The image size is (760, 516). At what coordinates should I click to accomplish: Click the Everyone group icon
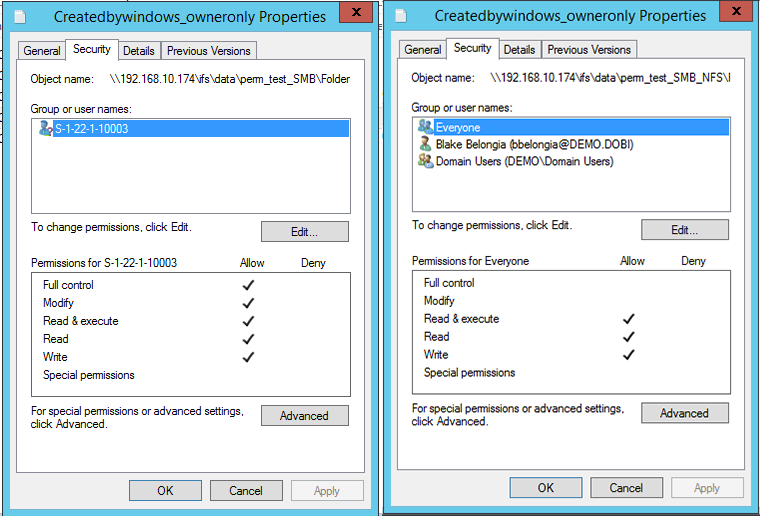coord(426,127)
